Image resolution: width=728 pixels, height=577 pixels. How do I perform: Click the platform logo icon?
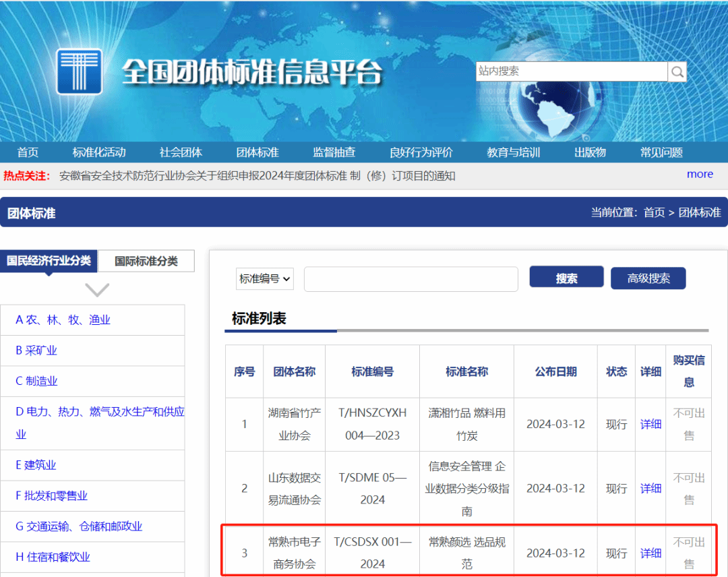(x=80, y=71)
